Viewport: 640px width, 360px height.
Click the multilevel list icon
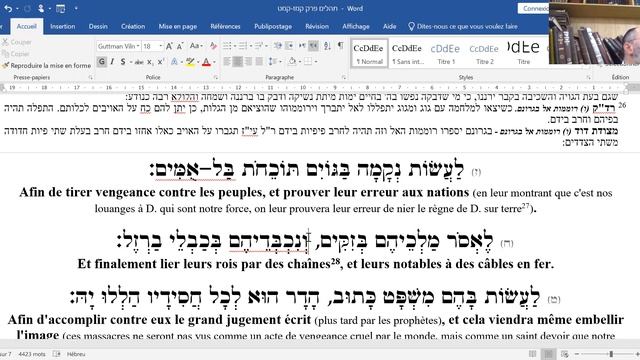pyautogui.click(x=258, y=46)
